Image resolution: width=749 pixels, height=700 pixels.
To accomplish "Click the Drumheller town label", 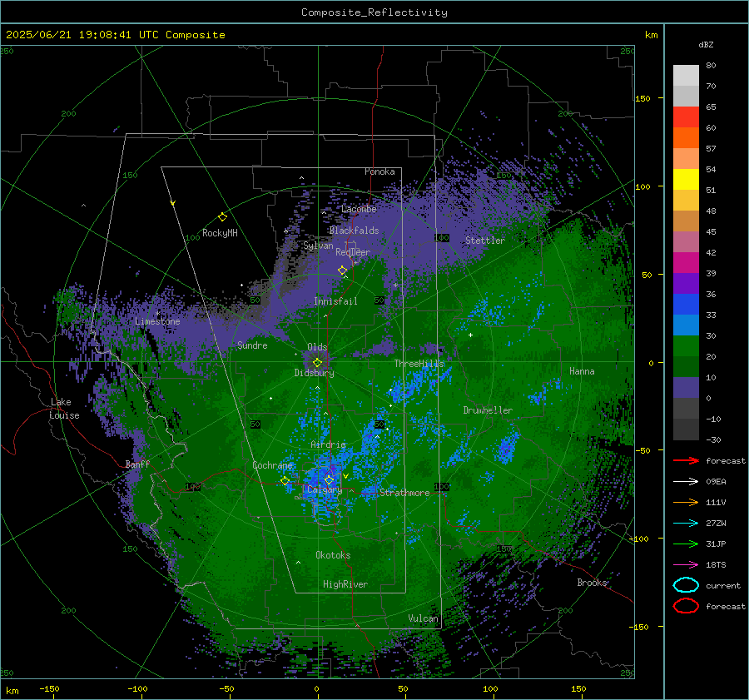I will coord(488,410).
